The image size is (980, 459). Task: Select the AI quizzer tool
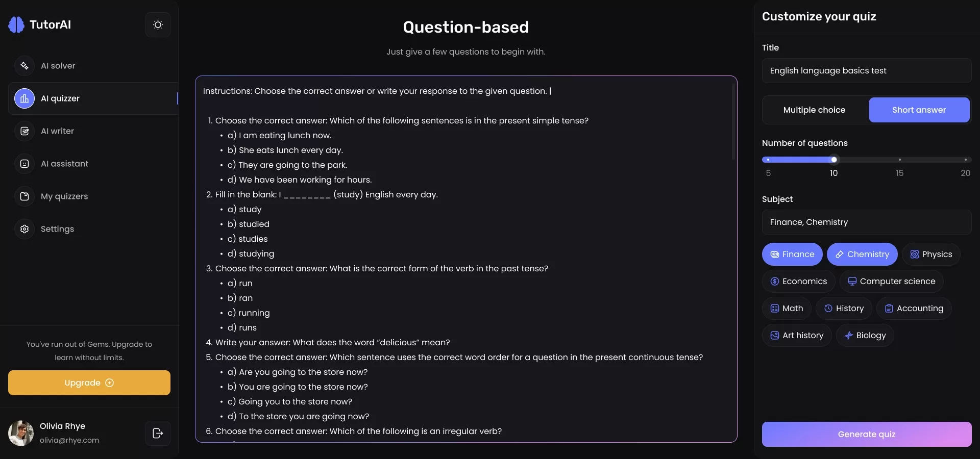(x=60, y=98)
